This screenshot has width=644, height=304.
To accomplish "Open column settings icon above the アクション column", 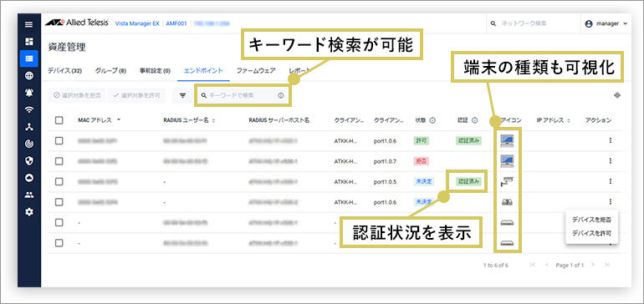I will 617,95.
